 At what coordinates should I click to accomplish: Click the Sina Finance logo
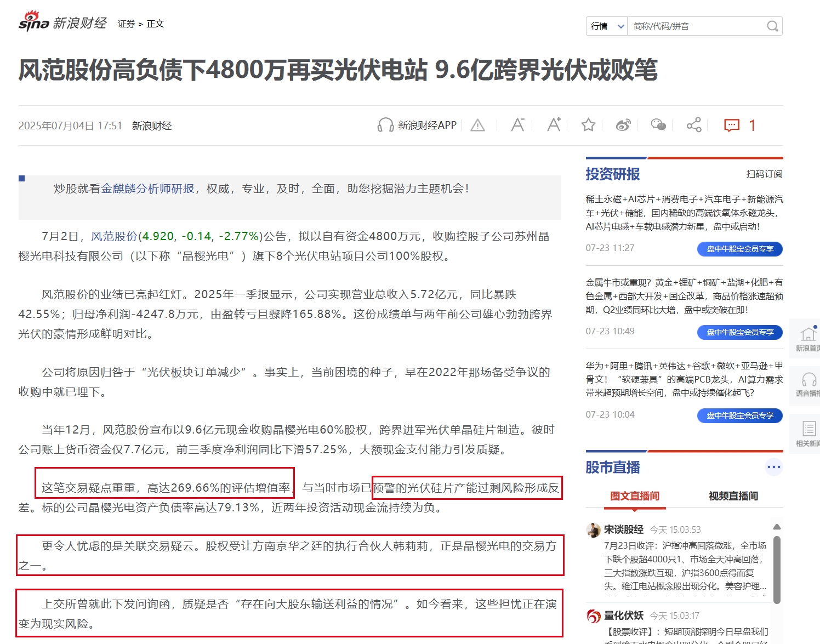(x=62, y=22)
